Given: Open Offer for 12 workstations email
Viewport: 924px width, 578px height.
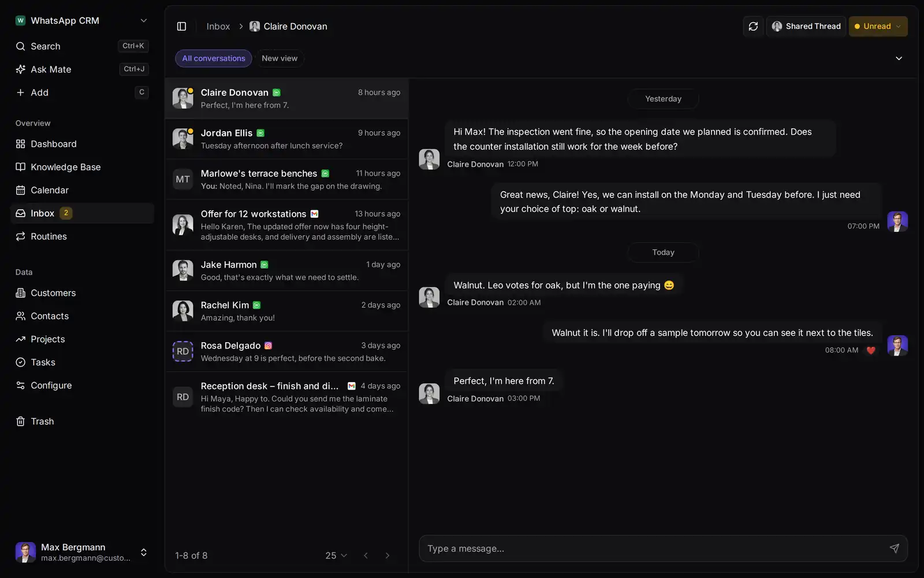Looking at the screenshot, I should tap(286, 225).
